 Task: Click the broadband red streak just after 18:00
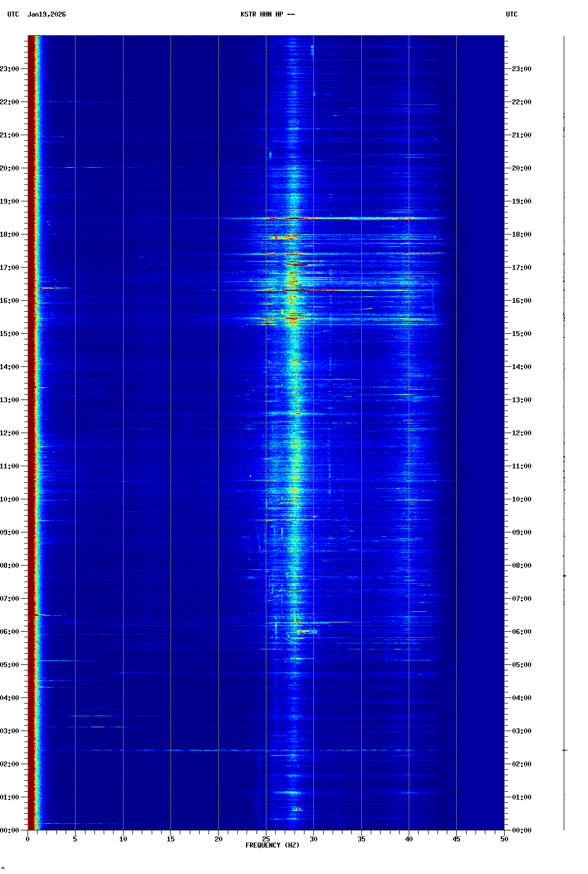tap(331, 218)
